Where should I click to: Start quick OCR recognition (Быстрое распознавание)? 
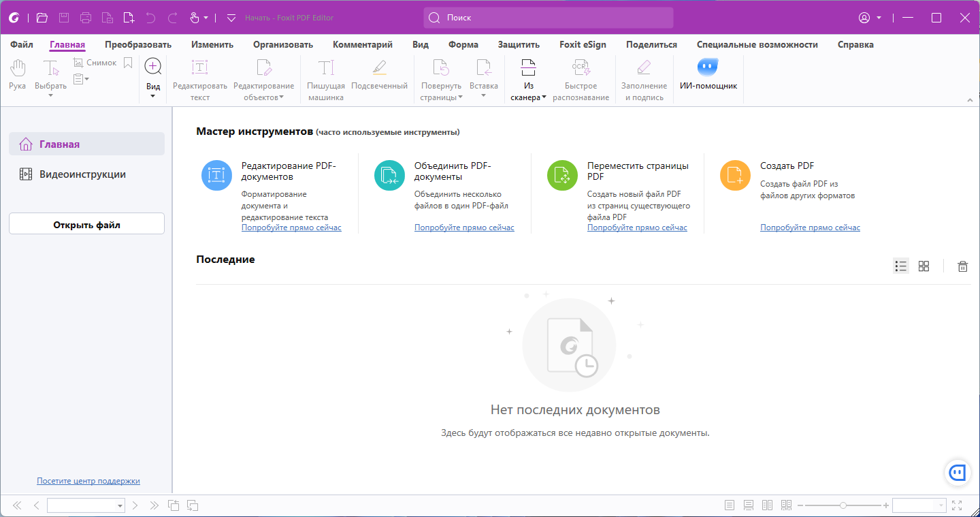point(581,76)
